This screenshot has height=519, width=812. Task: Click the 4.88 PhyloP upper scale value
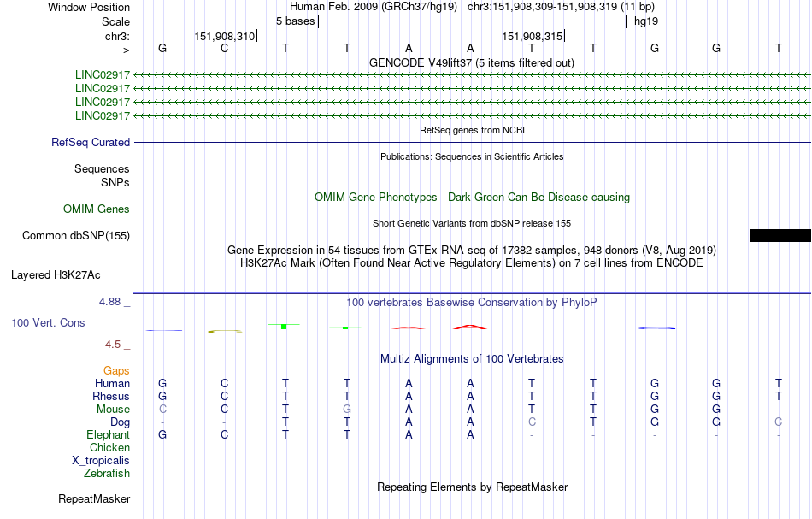click(x=109, y=302)
